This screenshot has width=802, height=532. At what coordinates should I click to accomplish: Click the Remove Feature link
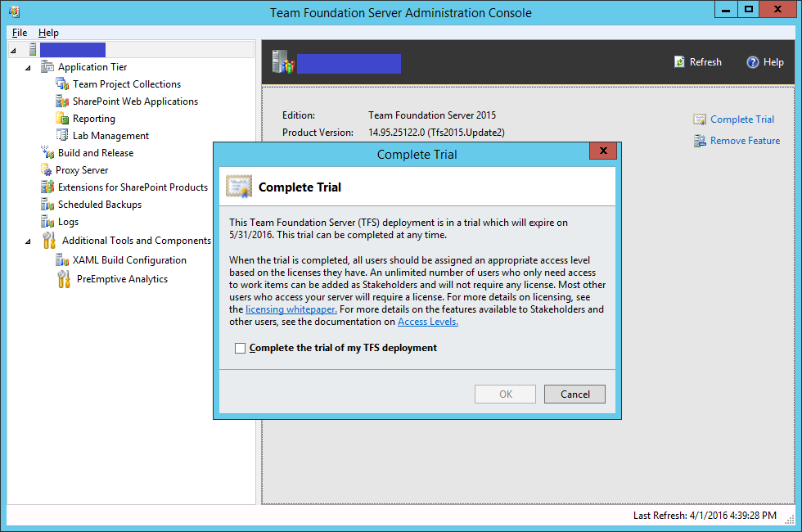point(745,141)
